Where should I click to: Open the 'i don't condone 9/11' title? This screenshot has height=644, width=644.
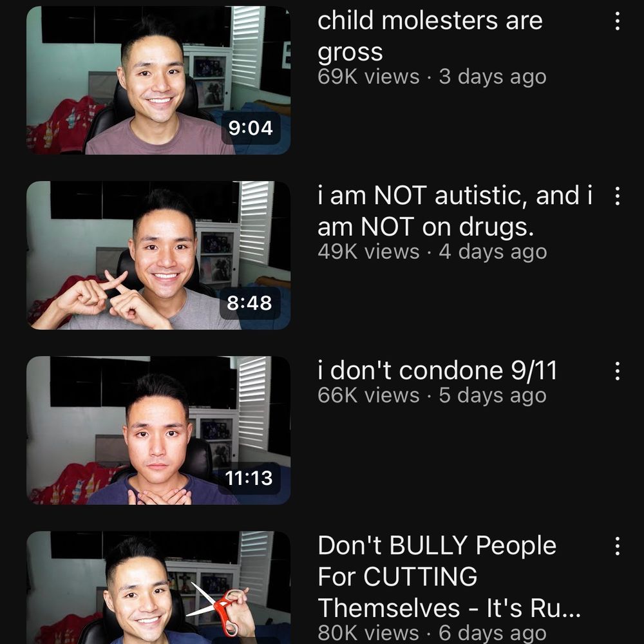(437, 370)
